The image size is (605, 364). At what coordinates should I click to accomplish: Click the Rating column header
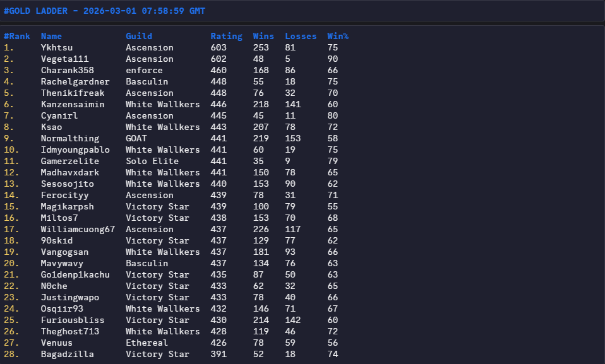226,36
